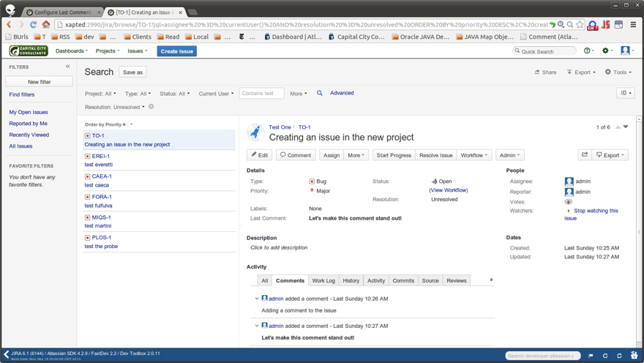Go to browser home icon
Viewport: 644px width, 363px height.
click(46, 25)
